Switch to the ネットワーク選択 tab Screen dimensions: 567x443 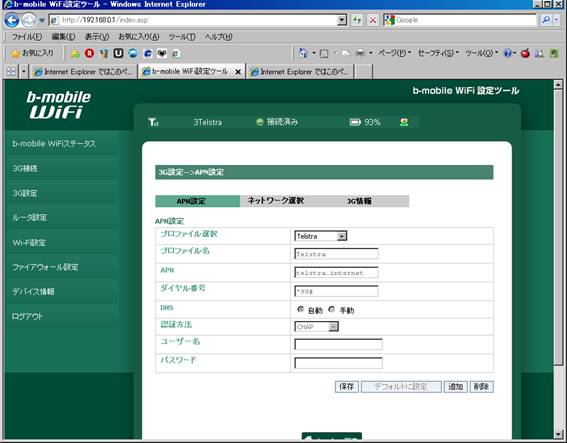click(276, 201)
